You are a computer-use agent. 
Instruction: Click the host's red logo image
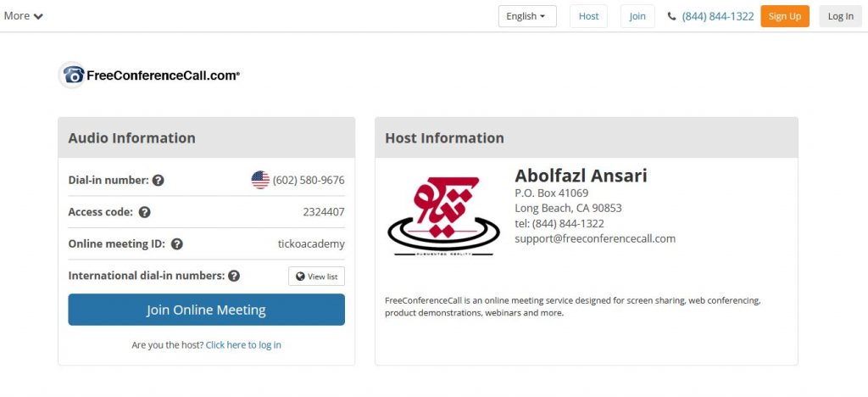[443, 216]
